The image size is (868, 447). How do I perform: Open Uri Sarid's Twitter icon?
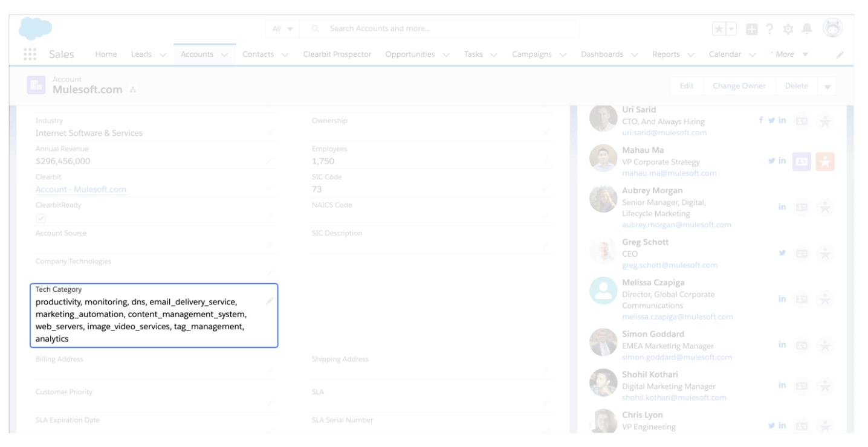771,120
